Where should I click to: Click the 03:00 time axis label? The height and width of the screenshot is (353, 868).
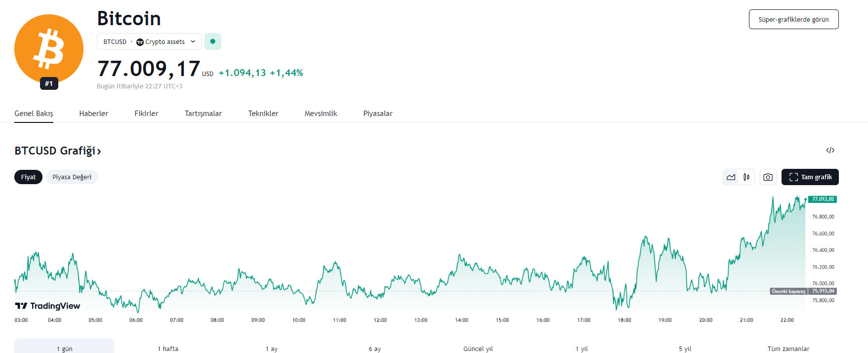(21, 320)
